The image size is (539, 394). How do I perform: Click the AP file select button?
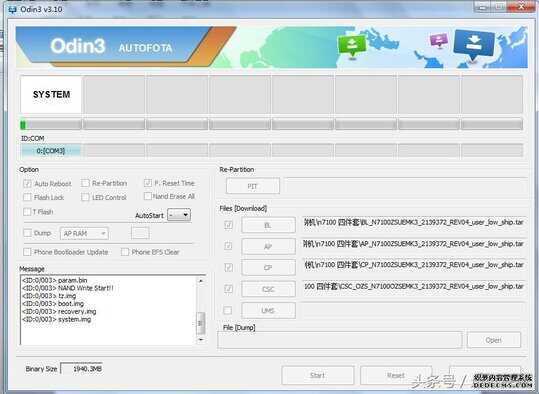click(x=268, y=246)
